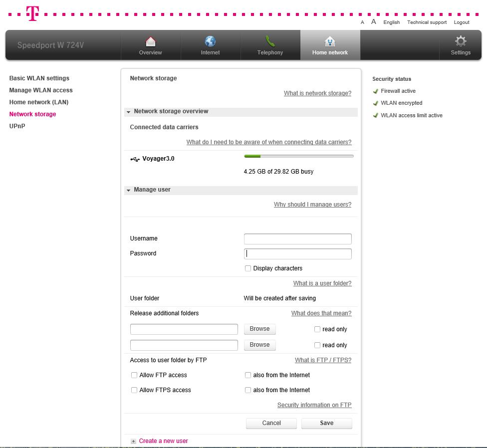Click the Overview house icon

151,41
